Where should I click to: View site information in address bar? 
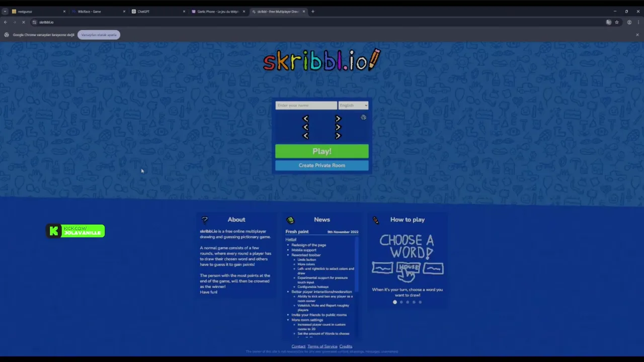click(34, 22)
